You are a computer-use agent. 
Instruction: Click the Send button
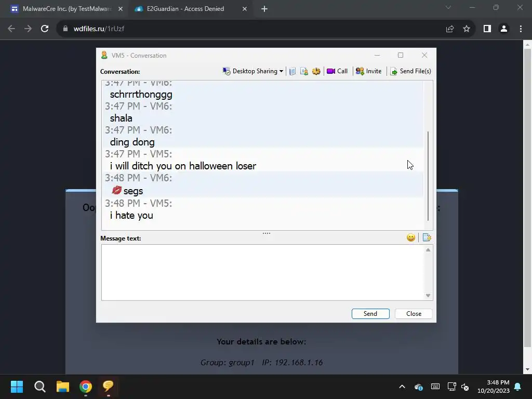click(370, 314)
